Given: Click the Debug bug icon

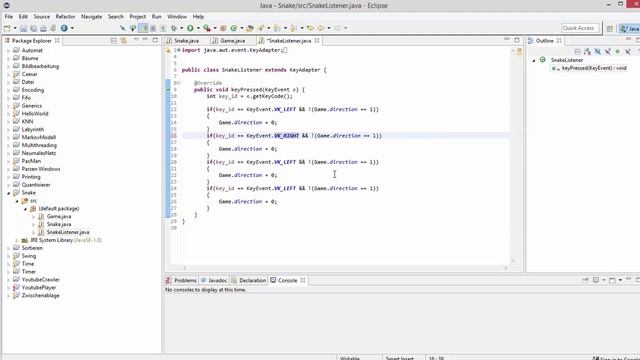Looking at the screenshot, I should click(174, 28).
